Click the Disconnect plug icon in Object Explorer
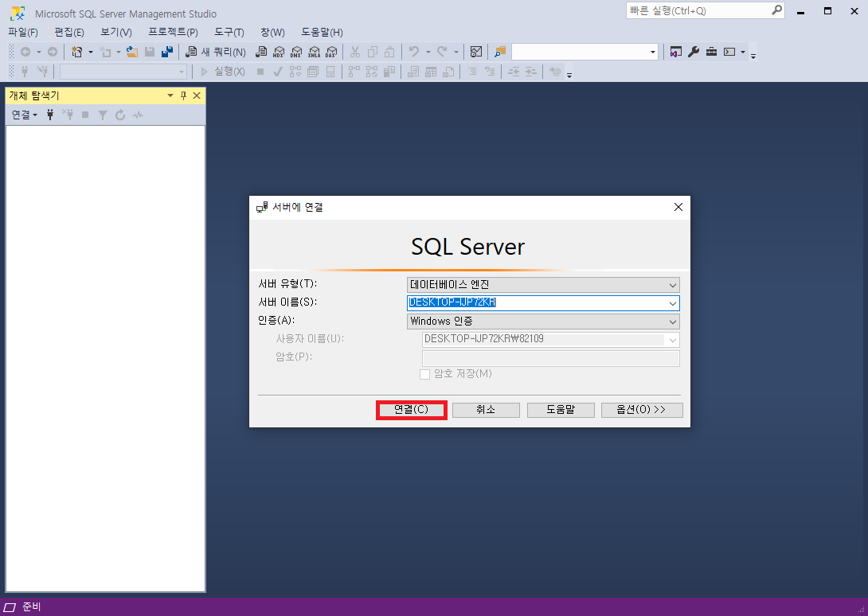 (x=68, y=115)
